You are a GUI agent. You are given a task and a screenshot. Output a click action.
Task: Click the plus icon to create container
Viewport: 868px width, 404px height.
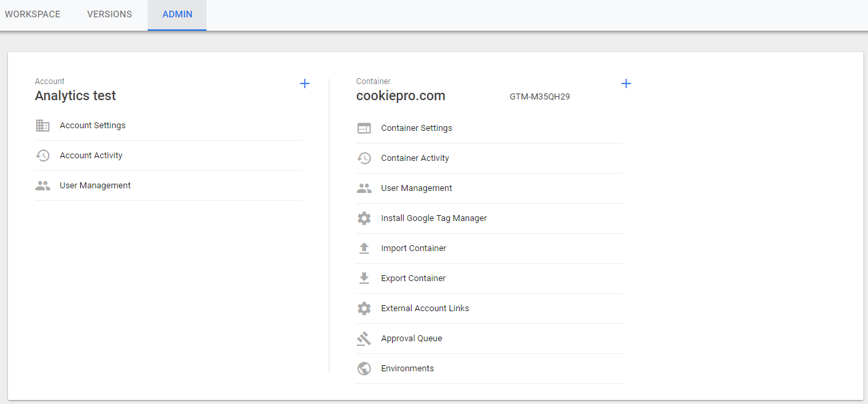pos(626,83)
